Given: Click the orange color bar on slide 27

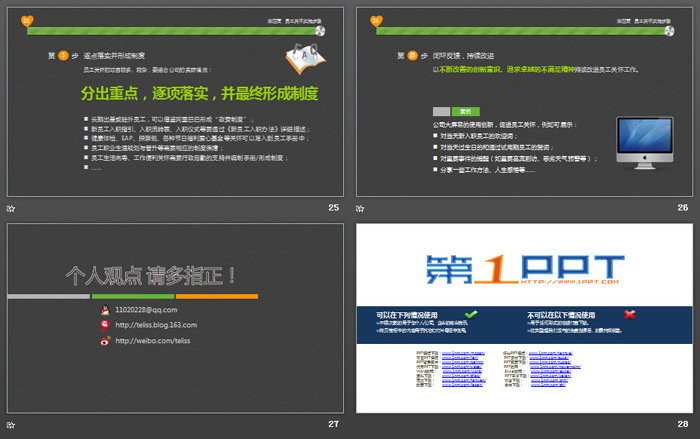Looking at the screenshot, I should tap(217, 297).
